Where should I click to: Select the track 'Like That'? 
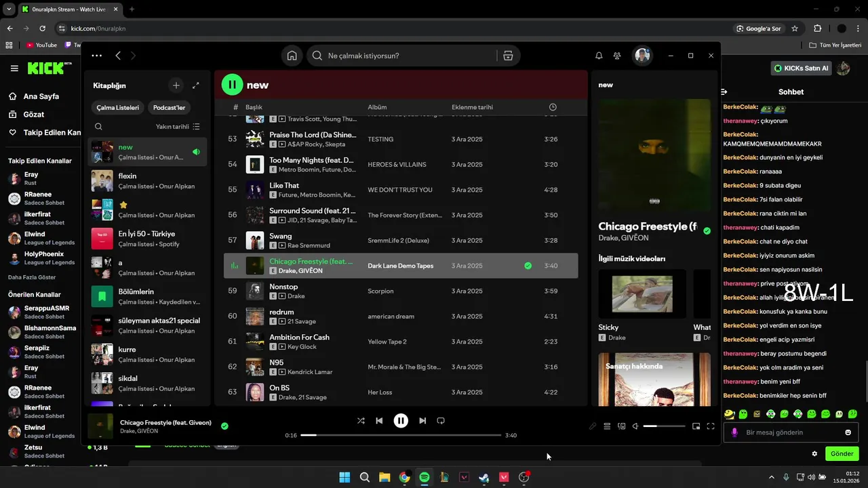coord(401,190)
